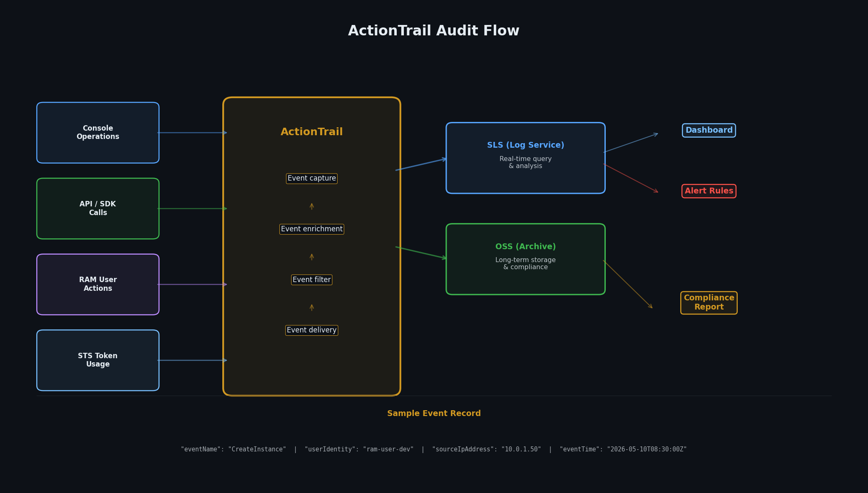
Task: Click the ActionTrail Audit Flow title
Action: [434, 31]
